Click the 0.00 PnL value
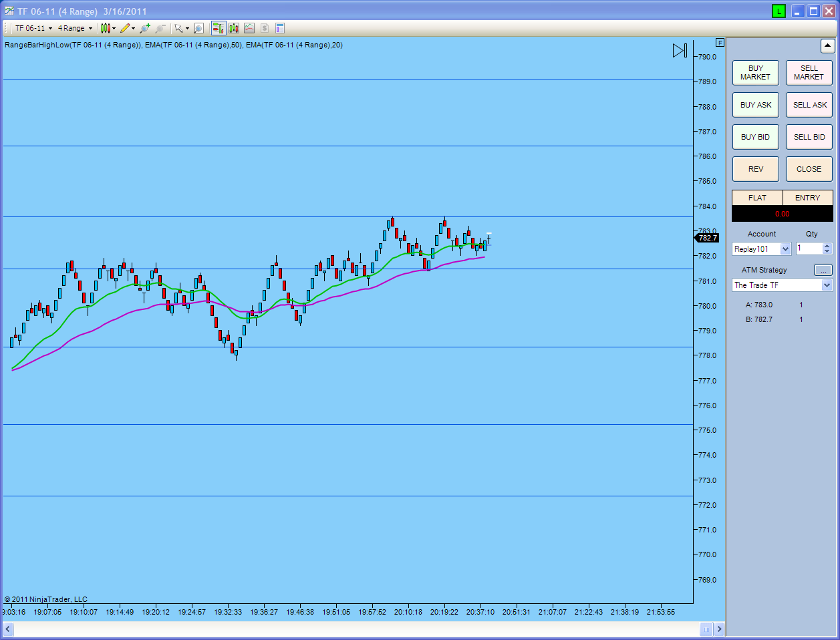This screenshot has width=840, height=640. 783,214
